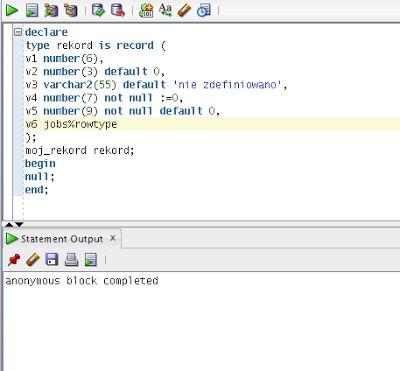Print the output with the printer icon

pyautogui.click(x=71, y=259)
